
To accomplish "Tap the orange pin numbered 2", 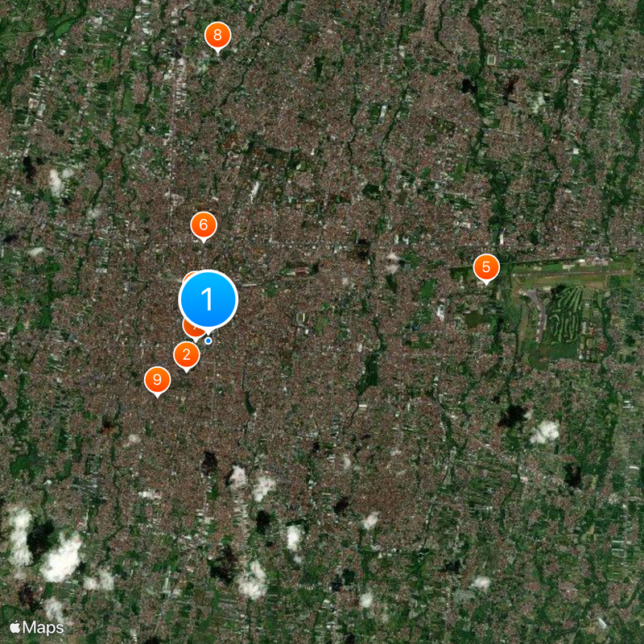I will (187, 355).
